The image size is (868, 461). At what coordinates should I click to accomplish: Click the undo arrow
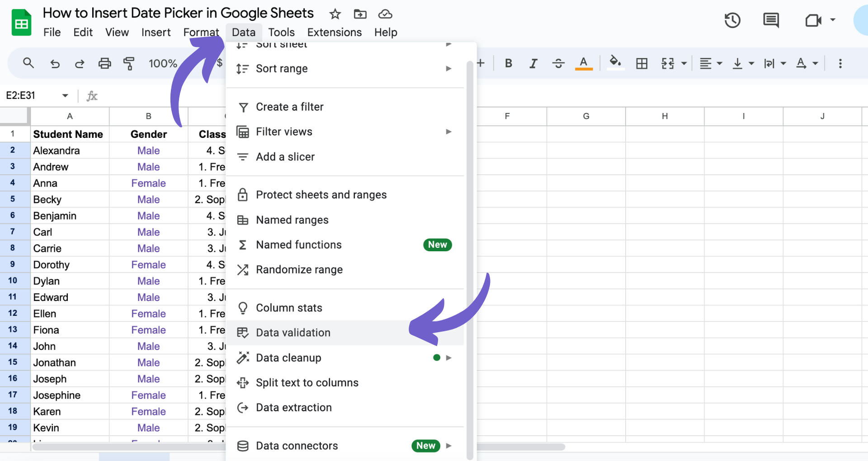55,63
